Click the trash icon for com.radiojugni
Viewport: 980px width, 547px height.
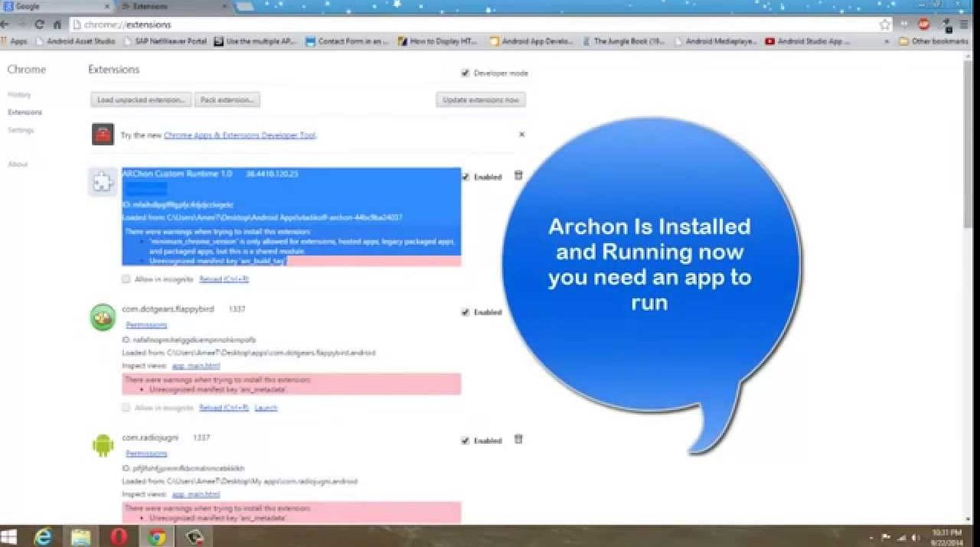[x=518, y=439]
